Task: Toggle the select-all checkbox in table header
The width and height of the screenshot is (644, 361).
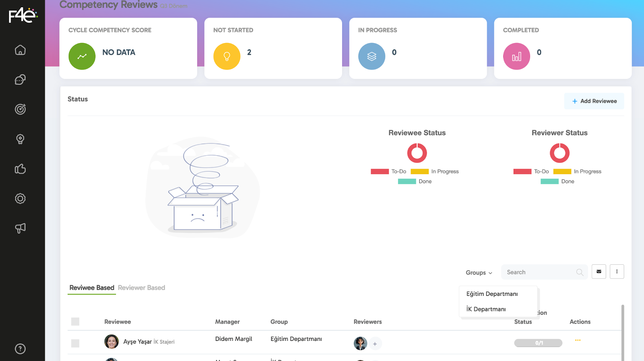Action: pyautogui.click(x=75, y=322)
